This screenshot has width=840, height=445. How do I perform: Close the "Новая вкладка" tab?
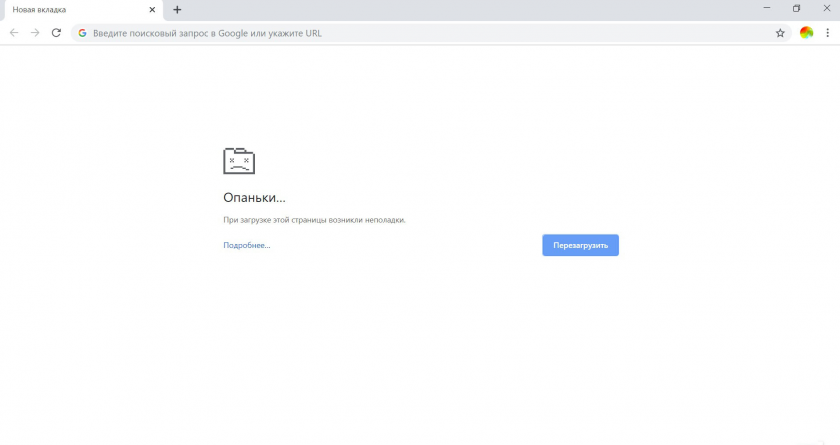pyautogui.click(x=152, y=10)
